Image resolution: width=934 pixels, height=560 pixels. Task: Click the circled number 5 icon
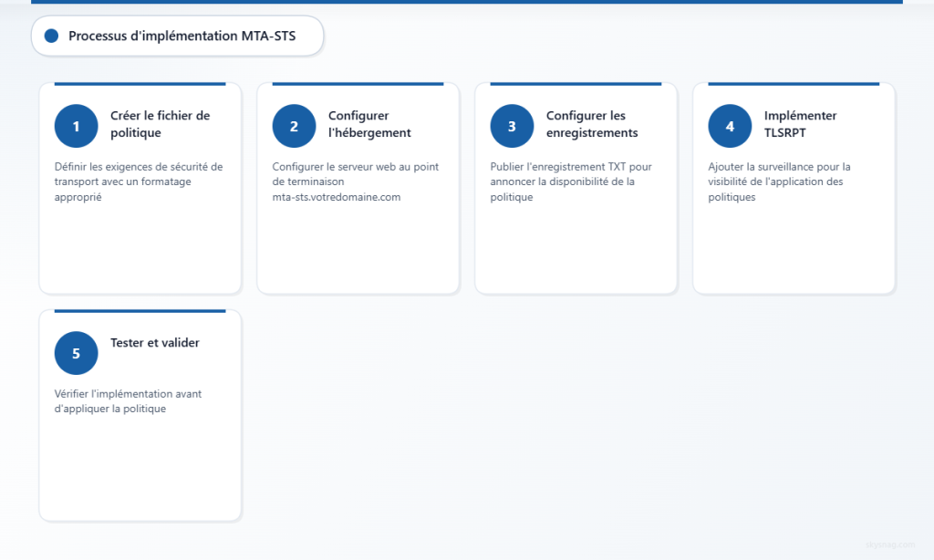tap(76, 353)
